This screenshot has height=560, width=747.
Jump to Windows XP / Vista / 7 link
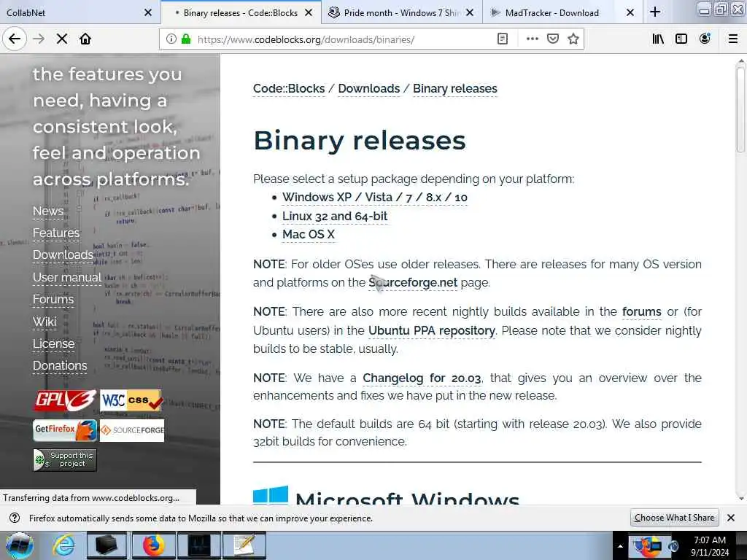coord(374,197)
